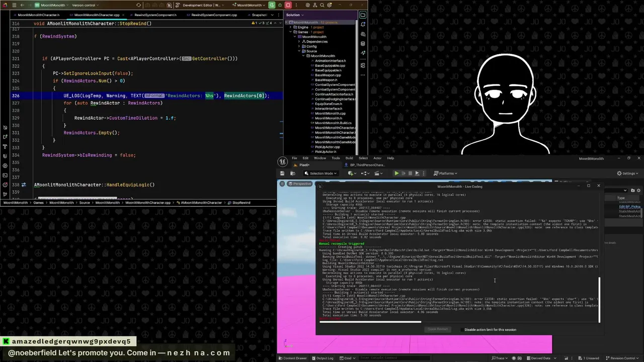Screen dimensions: 644x362
Task: Open Unreal Actor menu
Action: pos(377,158)
